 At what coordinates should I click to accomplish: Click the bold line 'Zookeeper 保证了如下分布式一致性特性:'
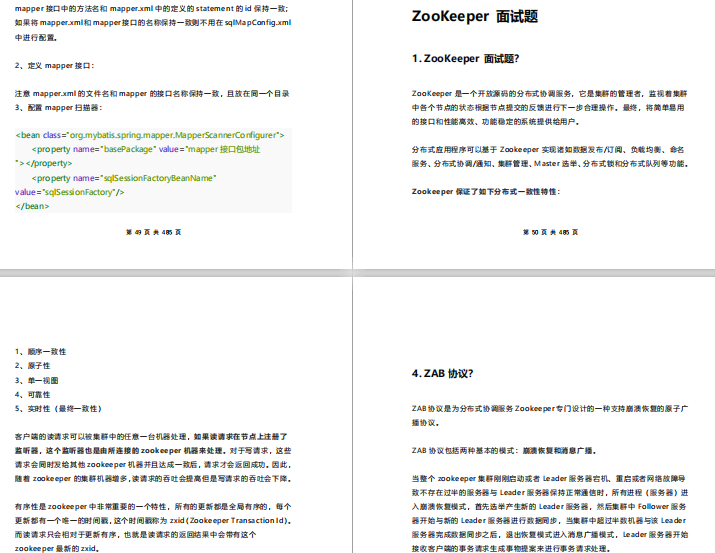click(486, 191)
